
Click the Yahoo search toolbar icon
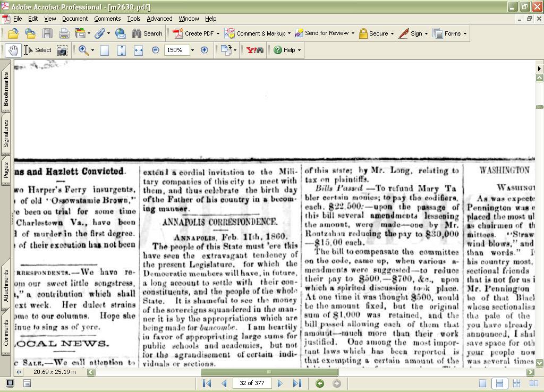coord(254,50)
